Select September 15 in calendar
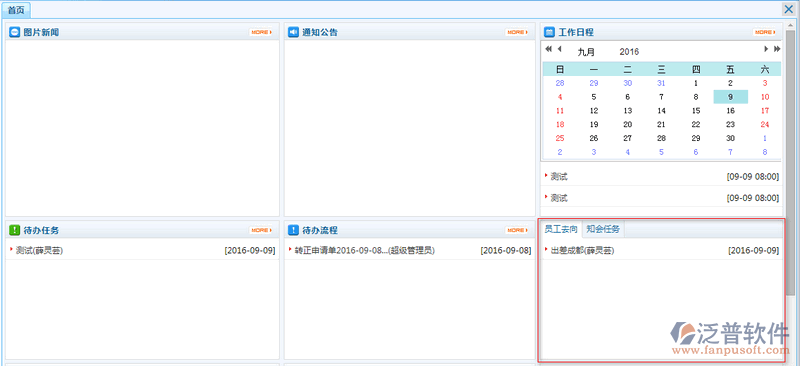The image size is (800, 366). point(696,110)
